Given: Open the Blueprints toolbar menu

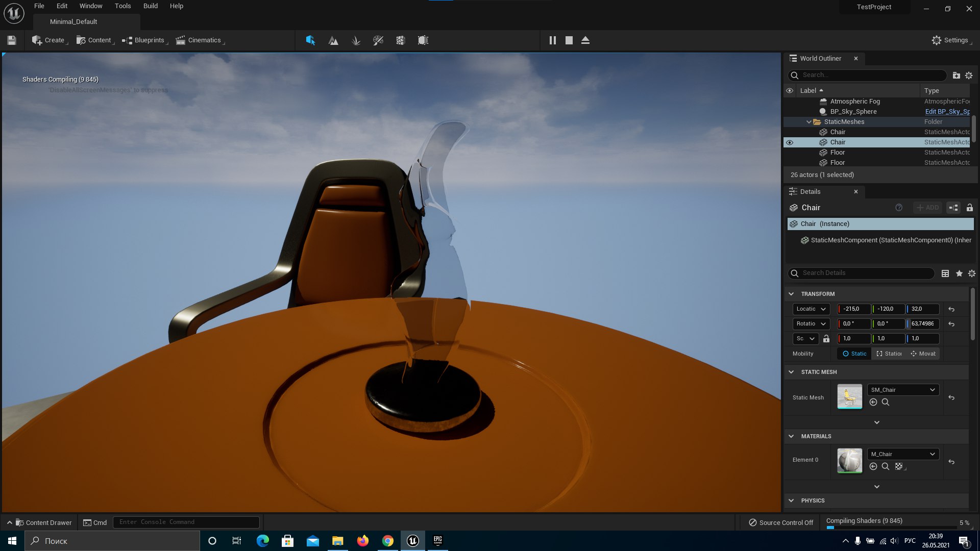Looking at the screenshot, I should pos(145,40).
